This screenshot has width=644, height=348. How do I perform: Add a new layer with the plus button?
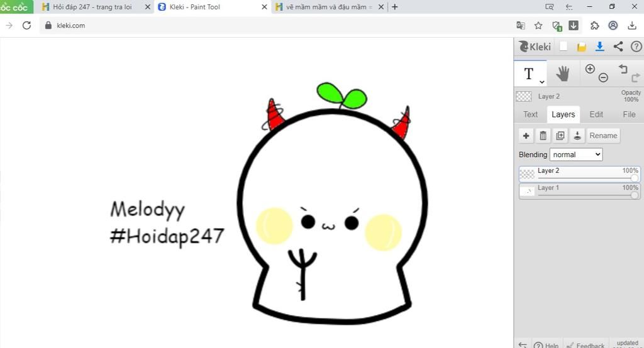point(526,136)
